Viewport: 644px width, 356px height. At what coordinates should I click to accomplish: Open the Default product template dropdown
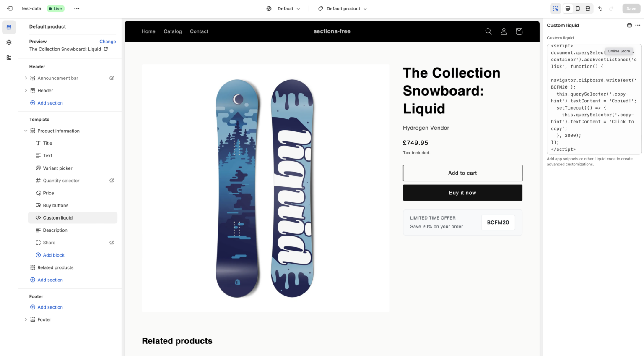pyautogui.click(x=342, y=8)
